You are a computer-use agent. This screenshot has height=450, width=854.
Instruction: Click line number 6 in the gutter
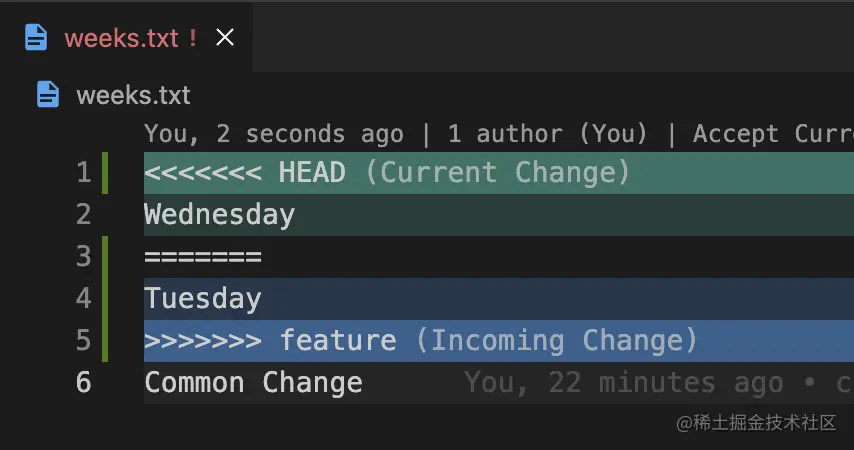[83, 383]
